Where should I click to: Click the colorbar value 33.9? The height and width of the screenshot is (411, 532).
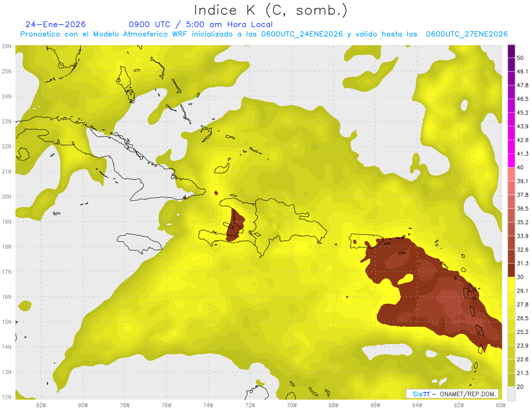click(523, 236)
